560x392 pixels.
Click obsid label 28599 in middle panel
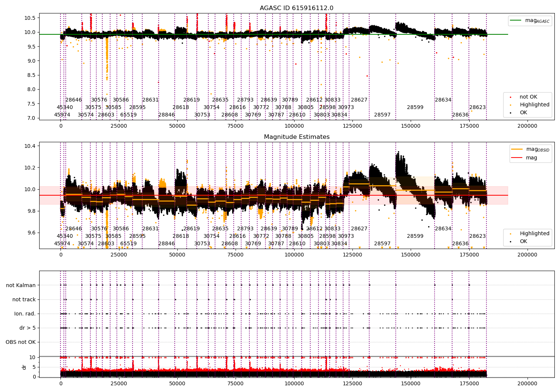pos(415,236)
